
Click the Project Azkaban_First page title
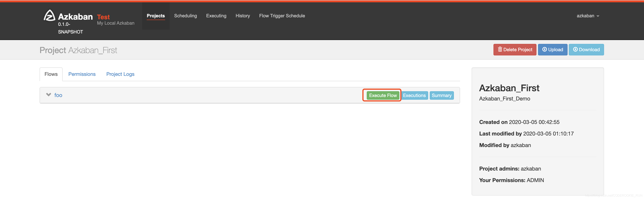(x=78, y=50)
